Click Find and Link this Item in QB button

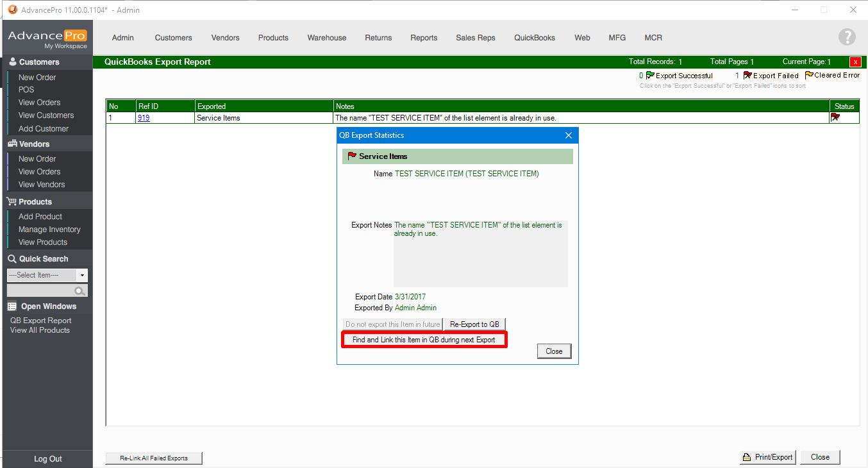[424, 340]
